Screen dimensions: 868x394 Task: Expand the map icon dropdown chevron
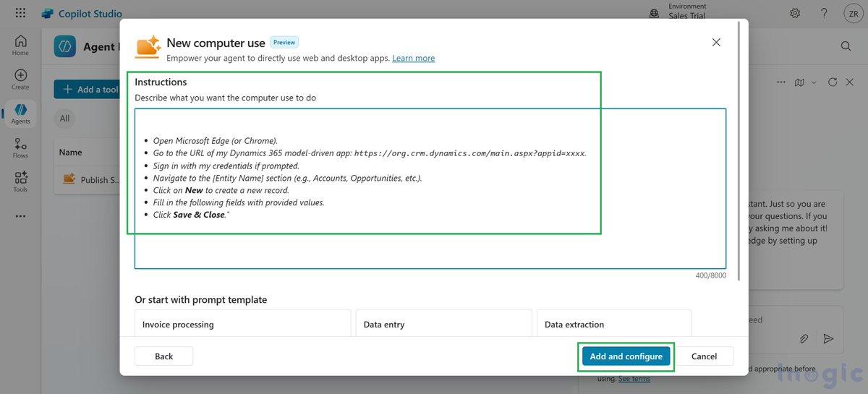[x=814, y=82]
